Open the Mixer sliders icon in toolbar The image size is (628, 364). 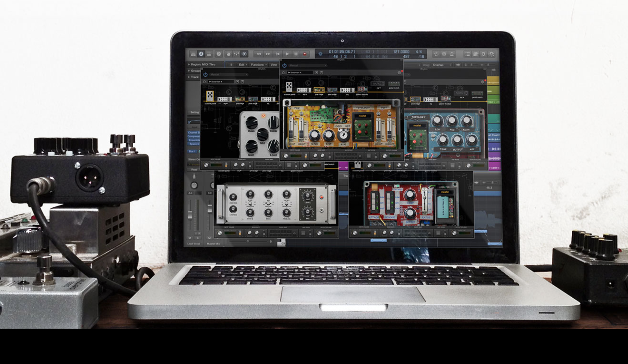tap(236, 54)
